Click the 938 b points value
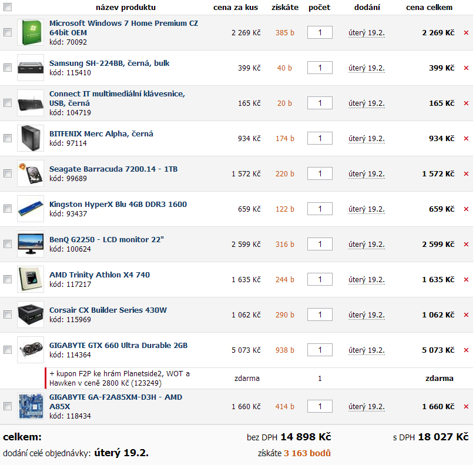Image resolution: width=476 pixels, height=465 pixels. click(285, 350)
